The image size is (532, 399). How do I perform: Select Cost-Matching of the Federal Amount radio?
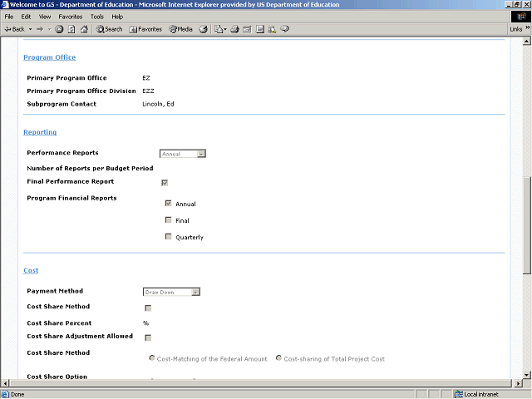coord(152,358)
